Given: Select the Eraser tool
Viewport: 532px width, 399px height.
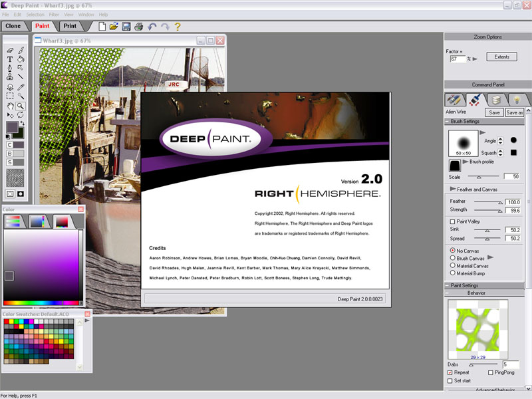Looking at the screenshot, I should [10, 51].
